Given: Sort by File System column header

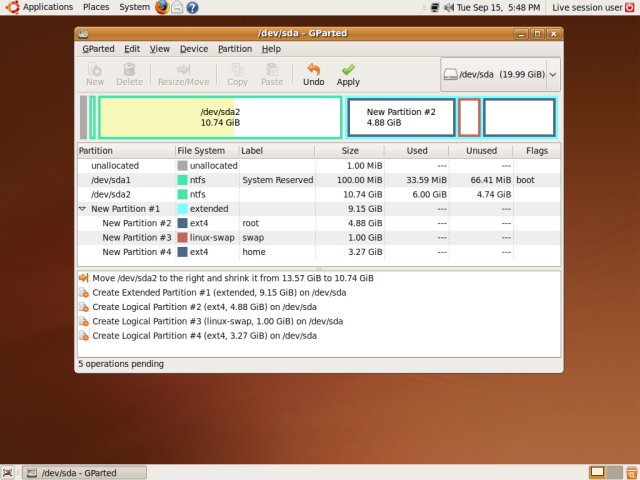Looking at the screenshot, I should 206,150.
